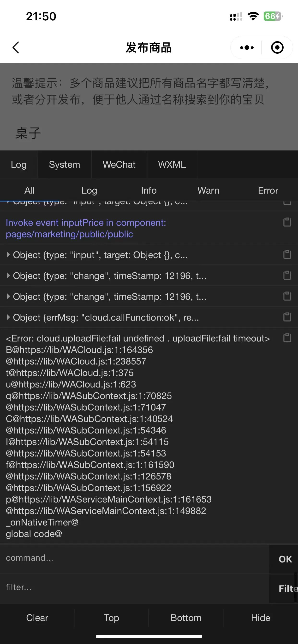This screenshot has height=644, width=298.
Task: Expand the first type "change" object
Action: click(8, 276)
